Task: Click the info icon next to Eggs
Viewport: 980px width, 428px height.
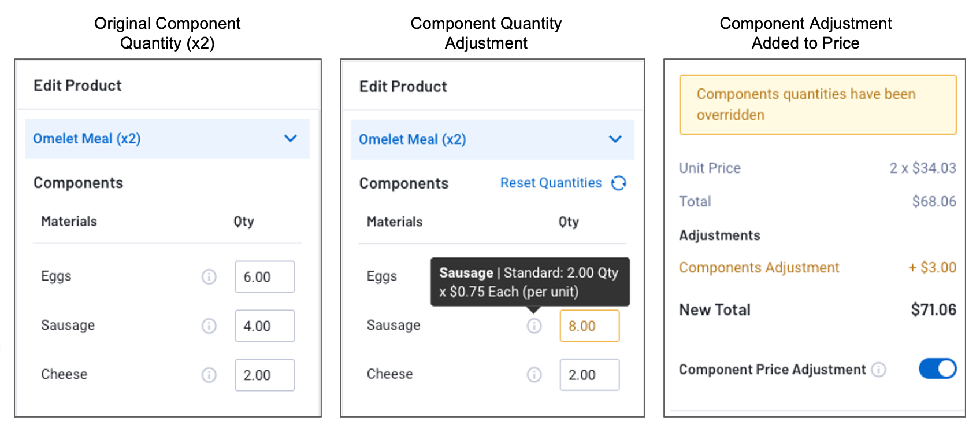Action: click(209, 277)
